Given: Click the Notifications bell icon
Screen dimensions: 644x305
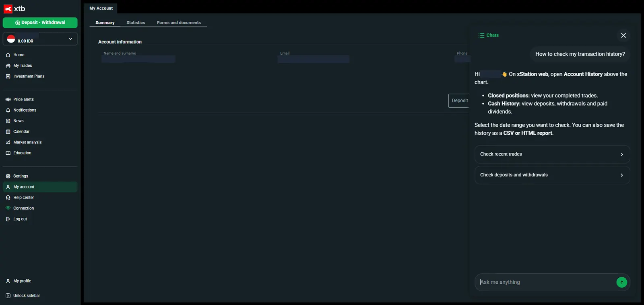Looking at the screenshot, I should (x=8, y=110).
